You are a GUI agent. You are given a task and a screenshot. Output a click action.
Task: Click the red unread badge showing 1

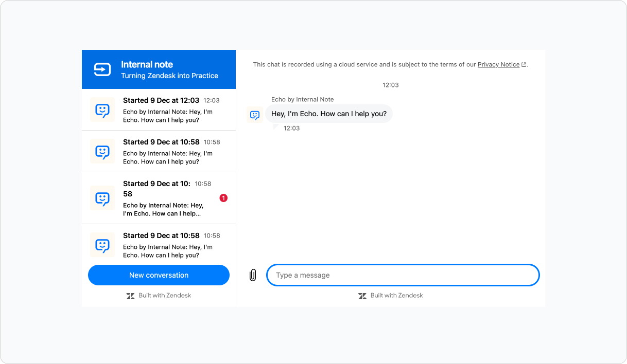(x=223, y=198)
